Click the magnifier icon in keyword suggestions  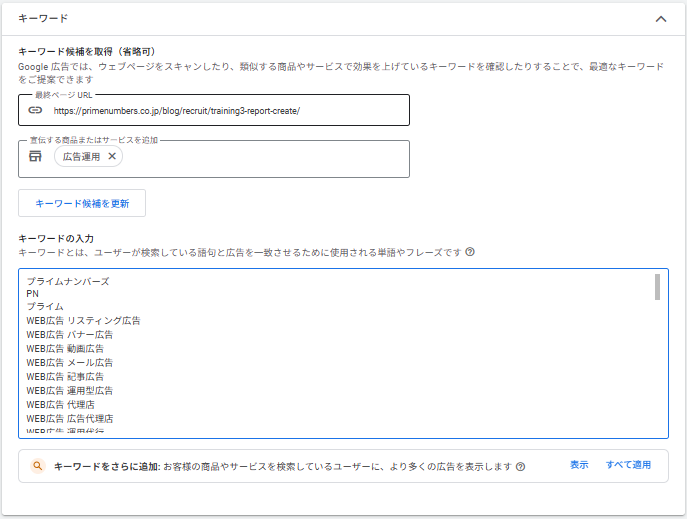point(37,466)
